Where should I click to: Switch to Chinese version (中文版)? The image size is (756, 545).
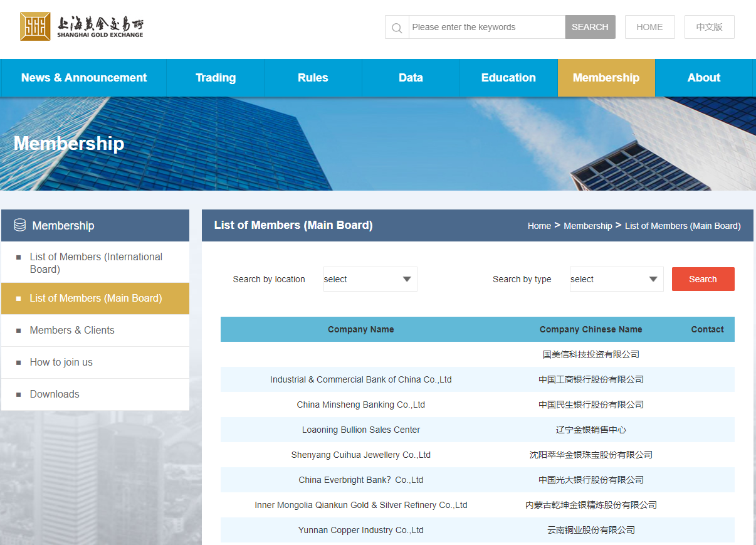coord(709,27)
